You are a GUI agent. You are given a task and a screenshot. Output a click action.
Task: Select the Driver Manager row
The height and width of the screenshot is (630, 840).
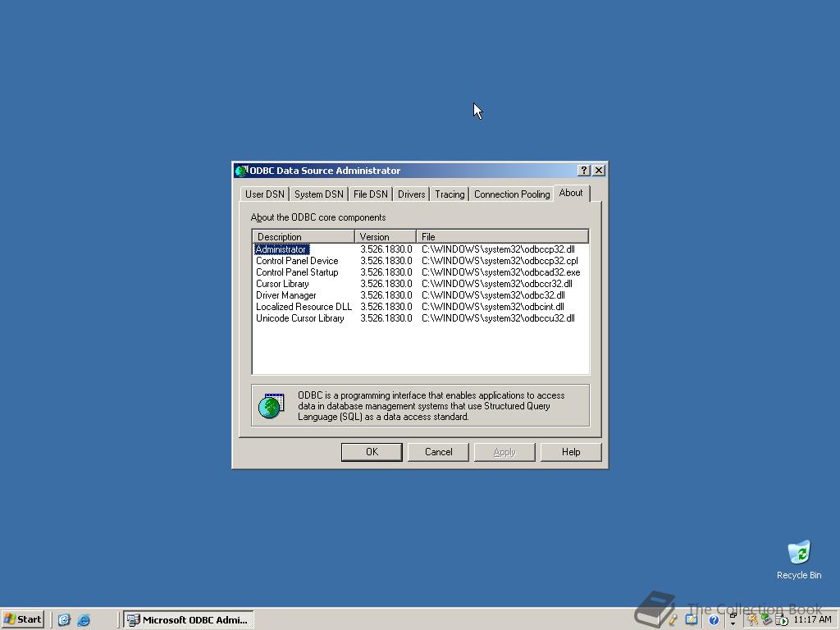coord(420,295)
